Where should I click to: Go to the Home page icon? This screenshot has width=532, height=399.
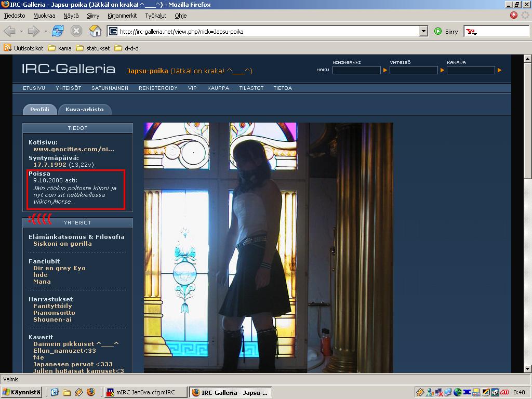click(x=96, y=31)
